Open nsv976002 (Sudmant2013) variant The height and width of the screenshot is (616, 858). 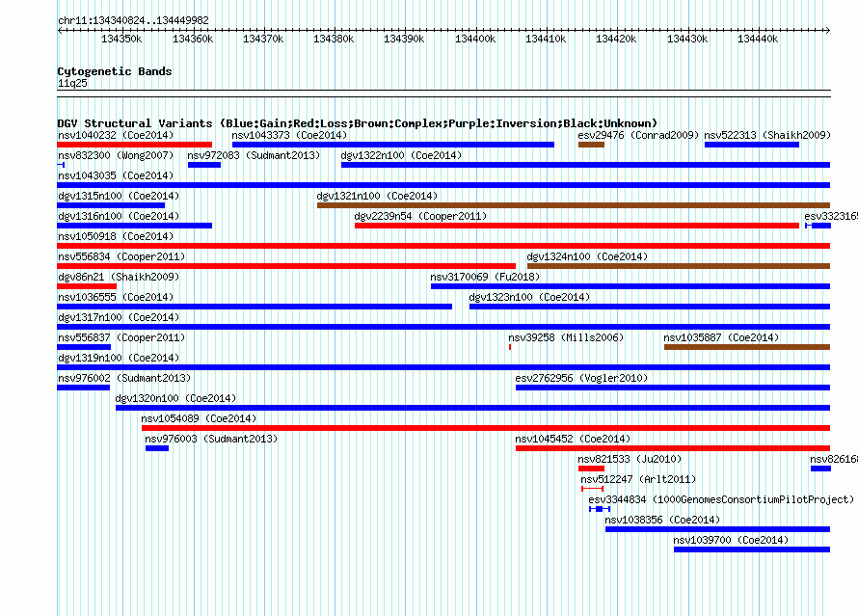124,378
